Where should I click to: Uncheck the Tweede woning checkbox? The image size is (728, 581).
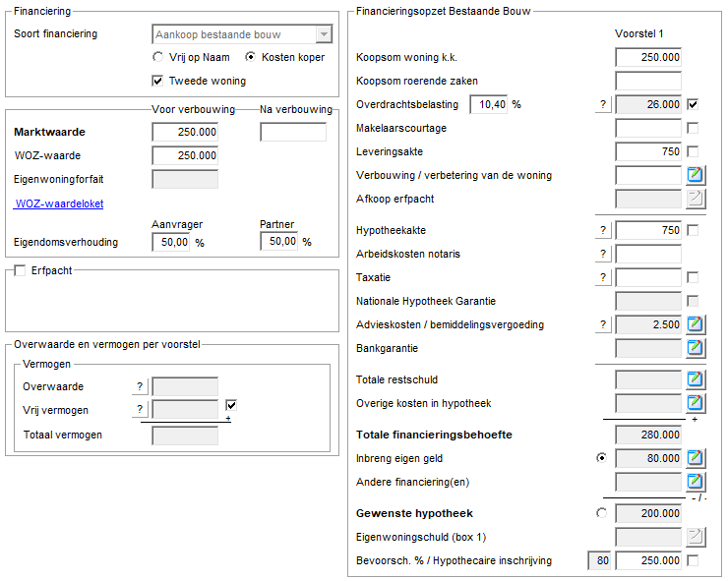pyautogui.click(x=157, y=81)
